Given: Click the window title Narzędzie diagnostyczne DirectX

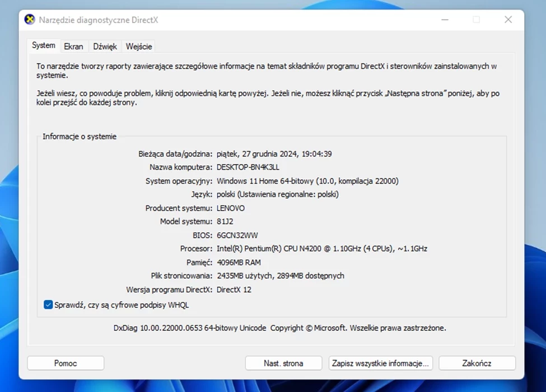Looking at the screenshot, I should pyautogui.click(x=99, y=20).
